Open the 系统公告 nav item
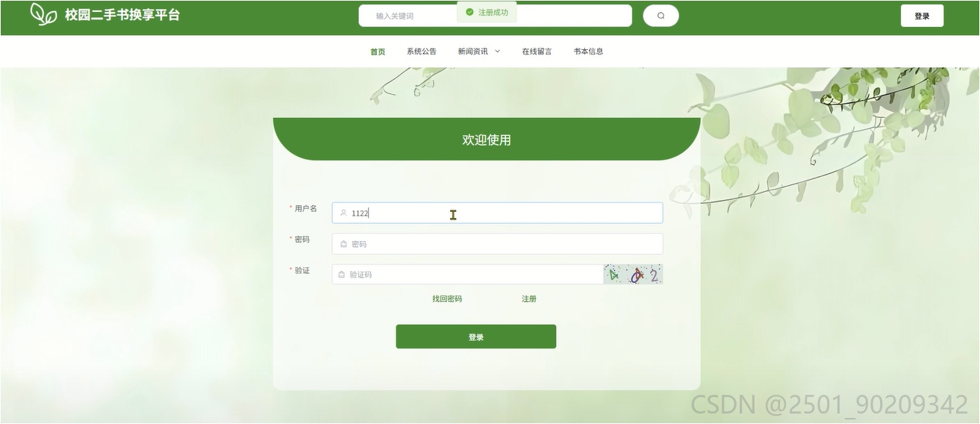 (x=422, y=52)
